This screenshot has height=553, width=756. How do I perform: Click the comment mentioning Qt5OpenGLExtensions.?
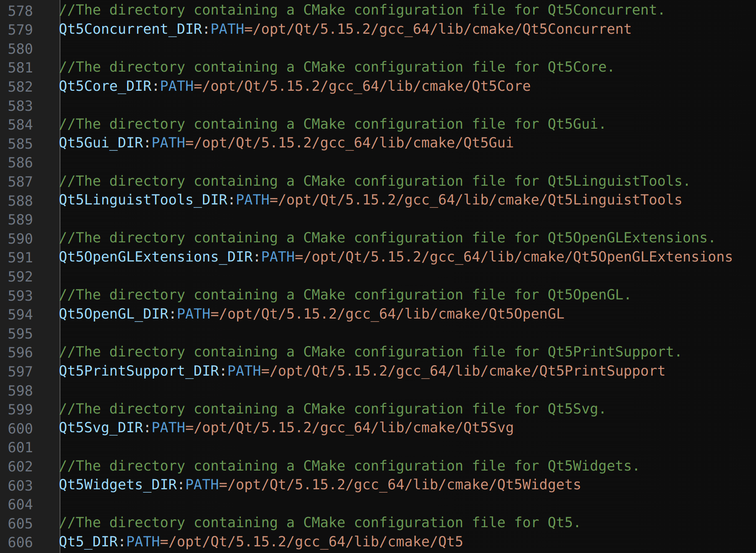click(387, 238)
